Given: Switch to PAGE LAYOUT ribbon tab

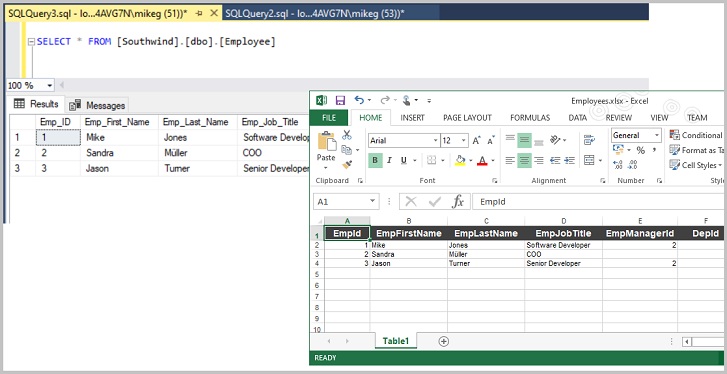Looking at the screenshot, I should tap(467, 118).
